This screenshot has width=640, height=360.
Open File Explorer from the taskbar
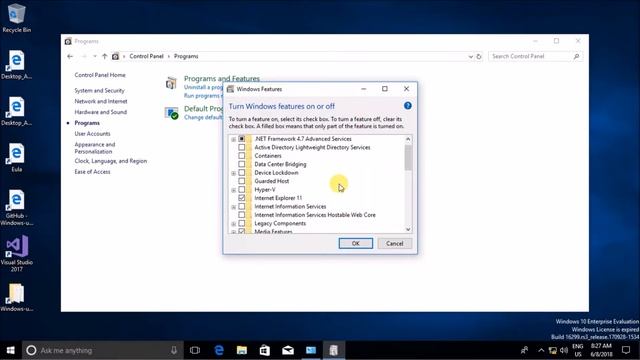242,350
